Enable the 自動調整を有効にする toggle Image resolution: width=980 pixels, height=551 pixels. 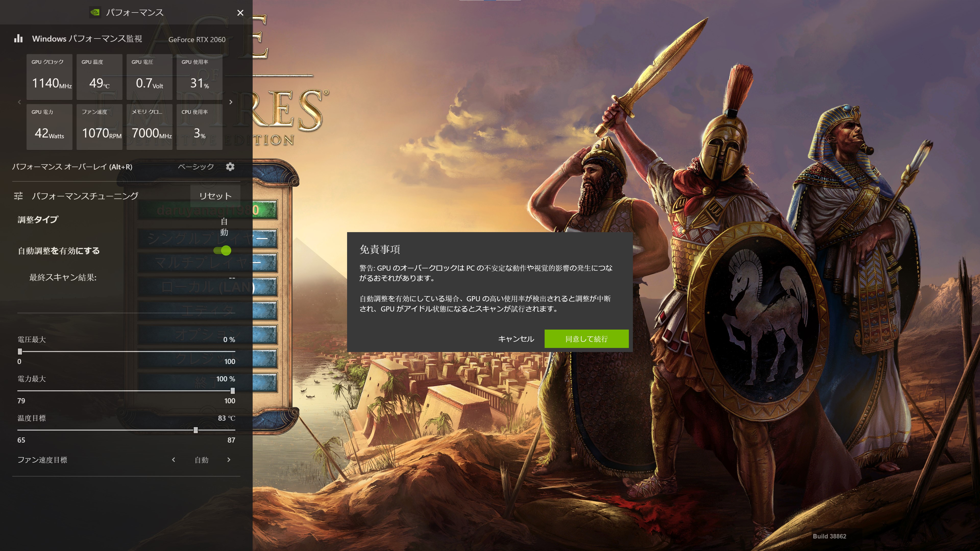[x=223, y=250]
